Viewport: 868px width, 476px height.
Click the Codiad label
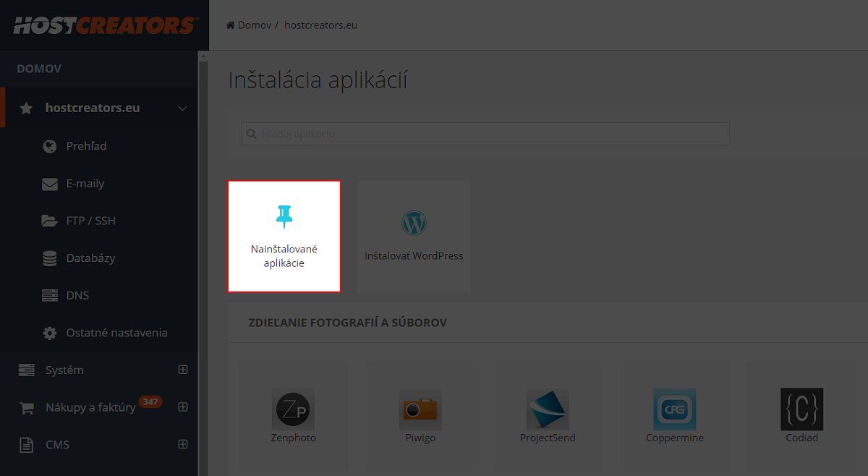pos(801,438)
